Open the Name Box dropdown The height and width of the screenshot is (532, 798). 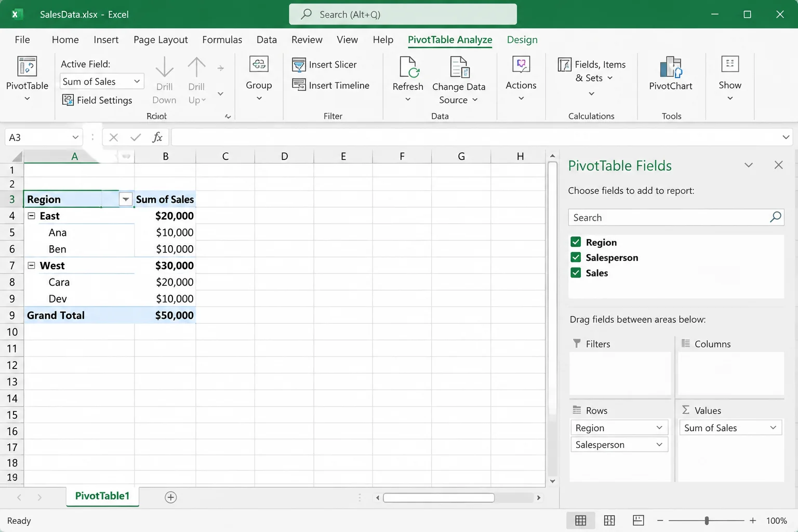click(75, 137)
